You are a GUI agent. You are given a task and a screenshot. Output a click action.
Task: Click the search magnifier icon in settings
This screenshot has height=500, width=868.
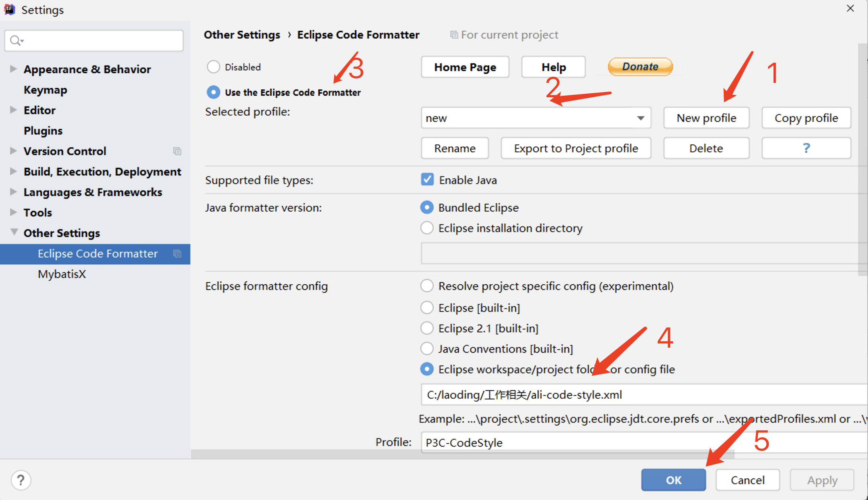[16, 40]
